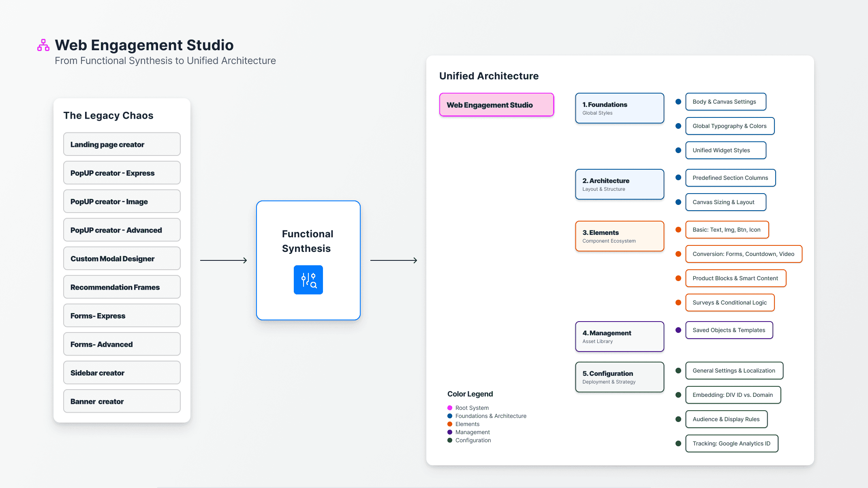Click the Conversion: Forms, Countdown, Video item
Image resolution: width=868 pixels, height=488 pixels.
[x=743, y=254]
